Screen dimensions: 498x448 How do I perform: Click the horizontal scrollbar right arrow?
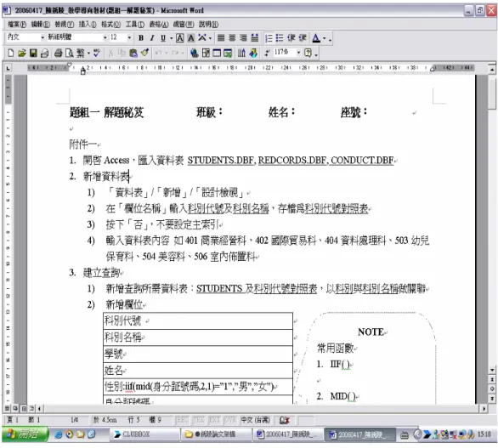(x=484, y=408)
